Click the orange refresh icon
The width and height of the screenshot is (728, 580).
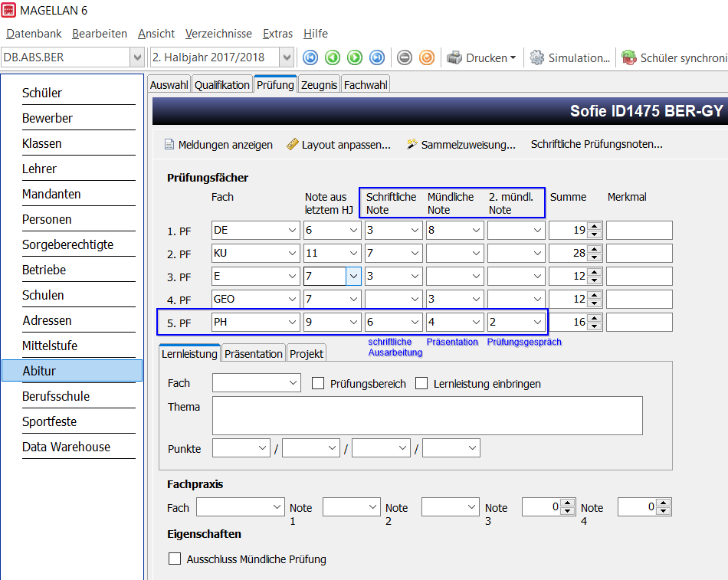coord(427,57)
